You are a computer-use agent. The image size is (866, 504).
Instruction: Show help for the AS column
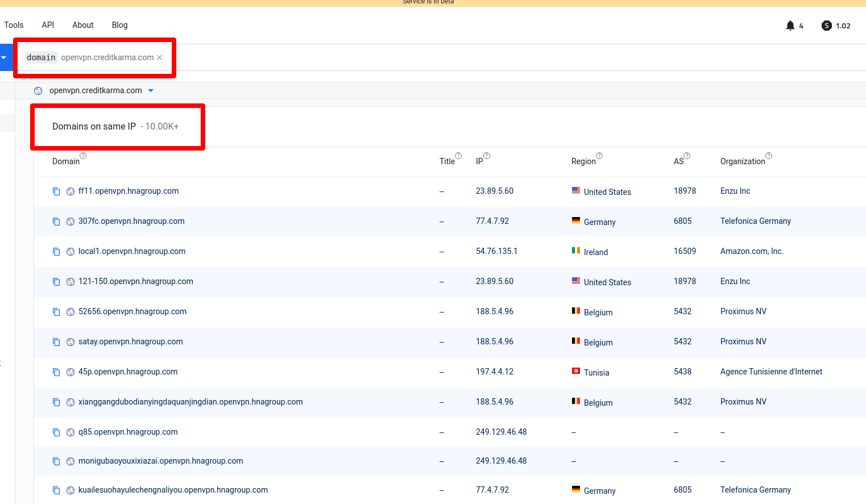pos(687,156)
